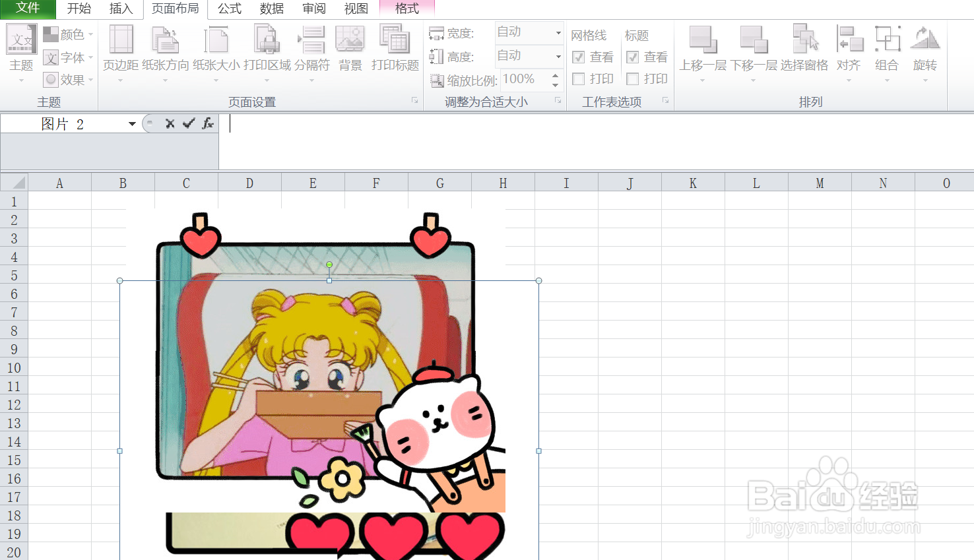Open Breaks (分隔符) menu

[311, 53]
